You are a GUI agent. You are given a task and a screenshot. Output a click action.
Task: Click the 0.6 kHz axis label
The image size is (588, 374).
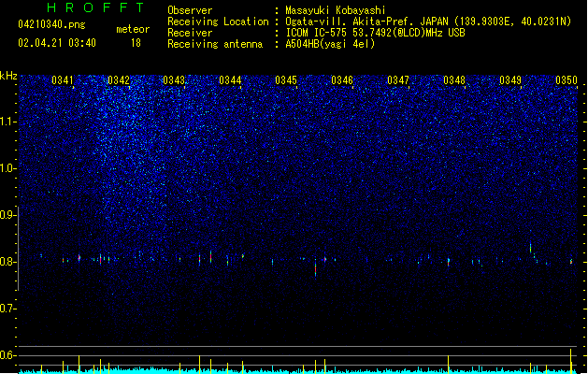click(7, 355)
